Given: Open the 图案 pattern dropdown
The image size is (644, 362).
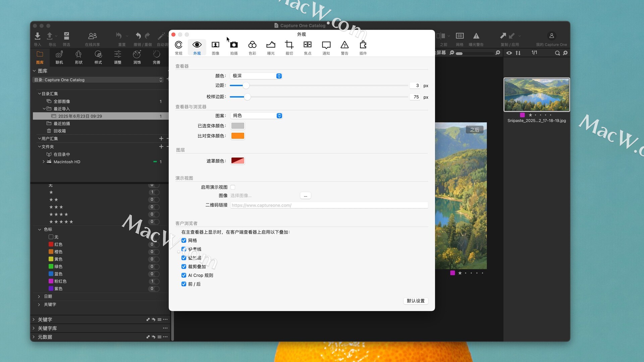Looking at the screenshot, I should coord(257,116).
